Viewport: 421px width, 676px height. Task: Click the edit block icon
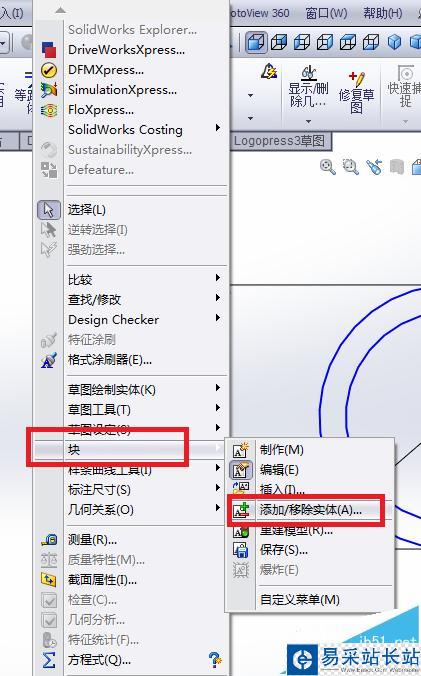point(241,470)
